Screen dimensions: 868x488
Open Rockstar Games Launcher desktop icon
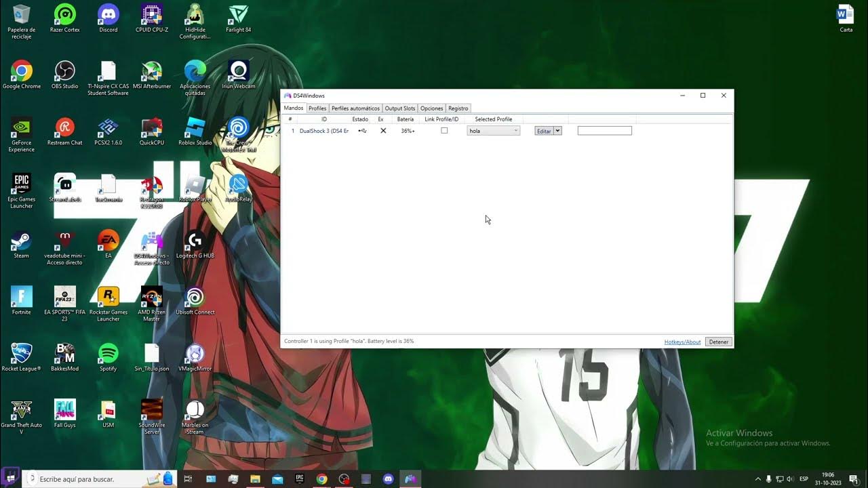(x=108, y=304)
